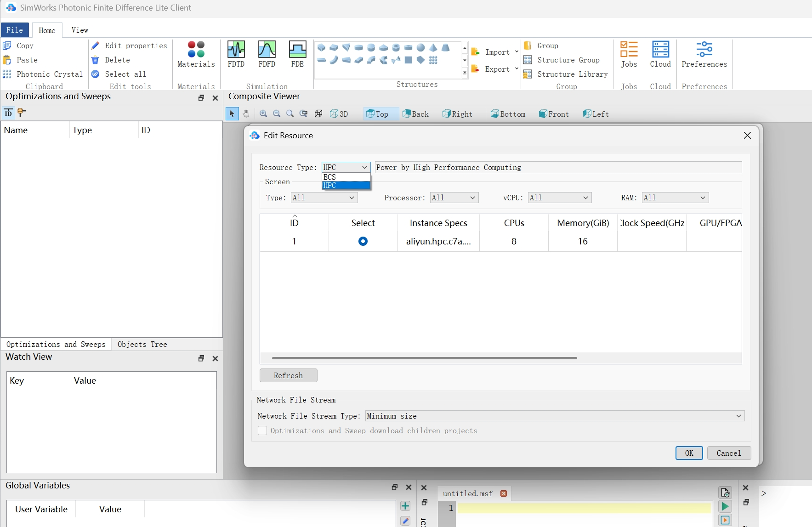Image resolution: width=812 pixels, height=527 pixels.
Task: Open the FDFD simulation tool
Action: [x=267, y=54]
